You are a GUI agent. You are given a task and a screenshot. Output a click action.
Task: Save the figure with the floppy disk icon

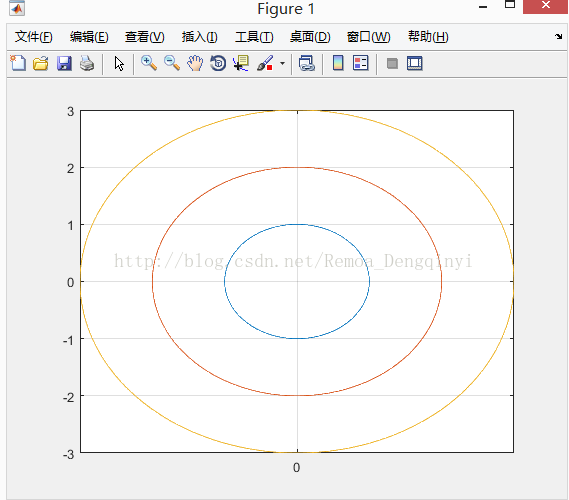pos(64,63)
